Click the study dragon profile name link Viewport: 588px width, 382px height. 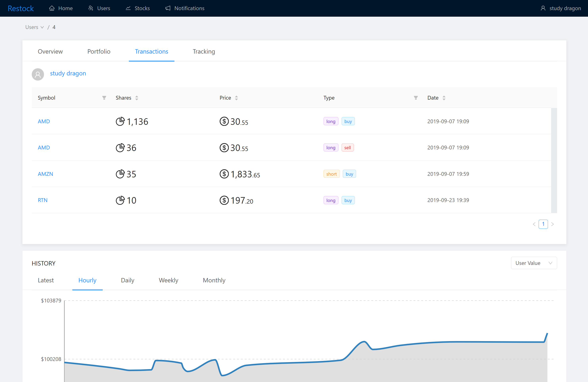68,73
